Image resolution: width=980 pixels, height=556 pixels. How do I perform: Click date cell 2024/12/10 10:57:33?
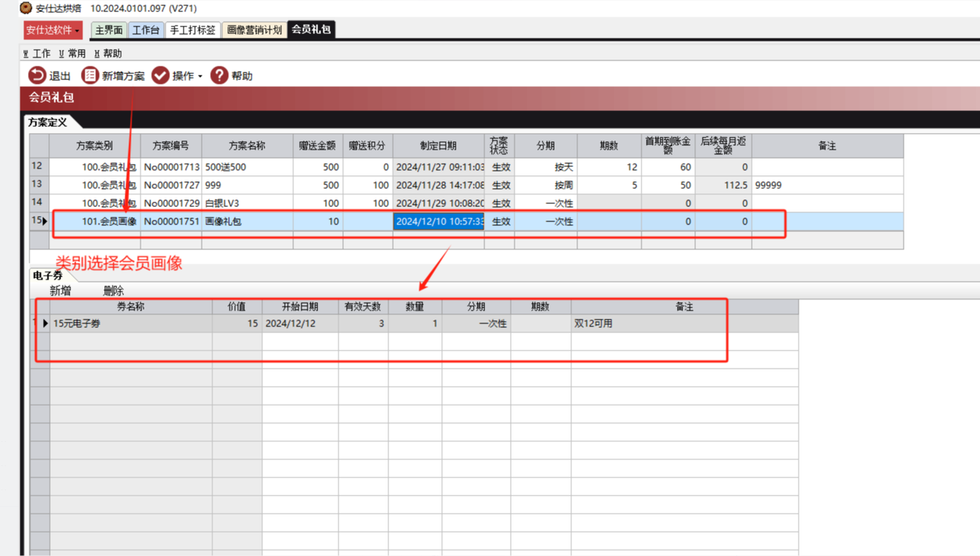pyautogui.click(x=439, y=221)
